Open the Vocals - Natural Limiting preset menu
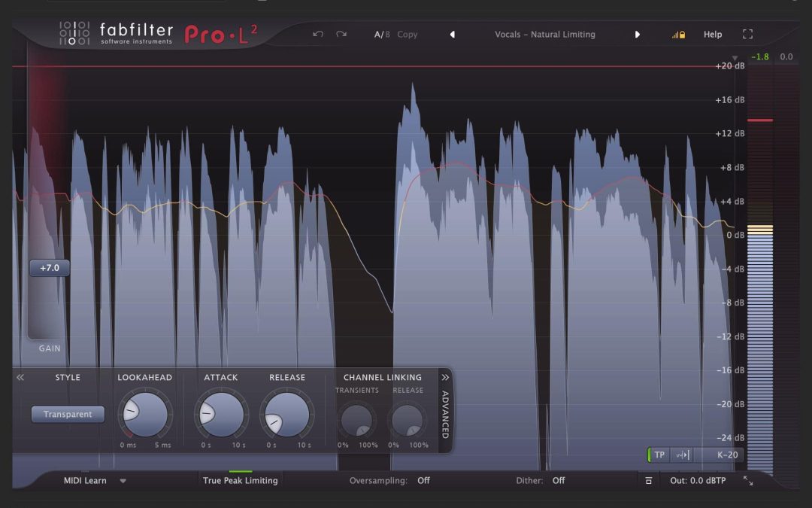Screen dimensions: 812x508 click(544, 35)
